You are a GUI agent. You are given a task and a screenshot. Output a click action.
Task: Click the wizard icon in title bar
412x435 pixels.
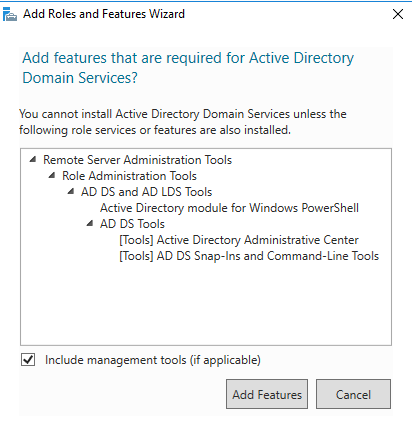point(9,14)
